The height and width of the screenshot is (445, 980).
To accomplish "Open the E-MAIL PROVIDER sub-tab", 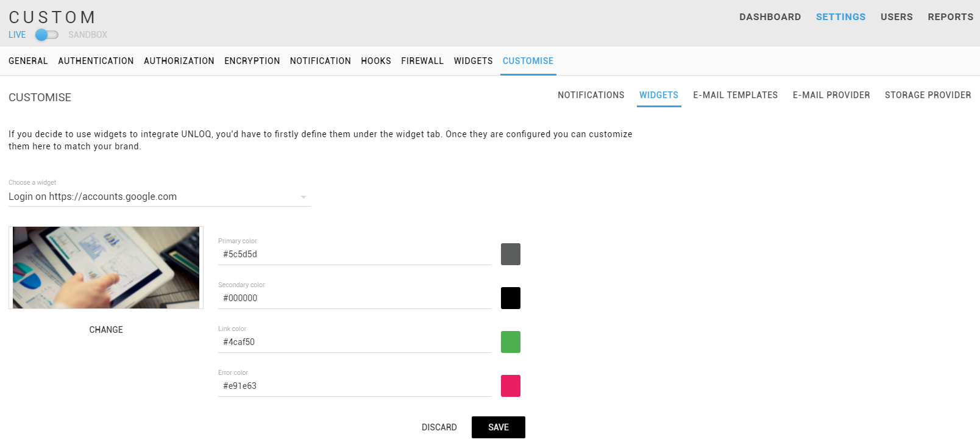I will [x=831, y=95].
